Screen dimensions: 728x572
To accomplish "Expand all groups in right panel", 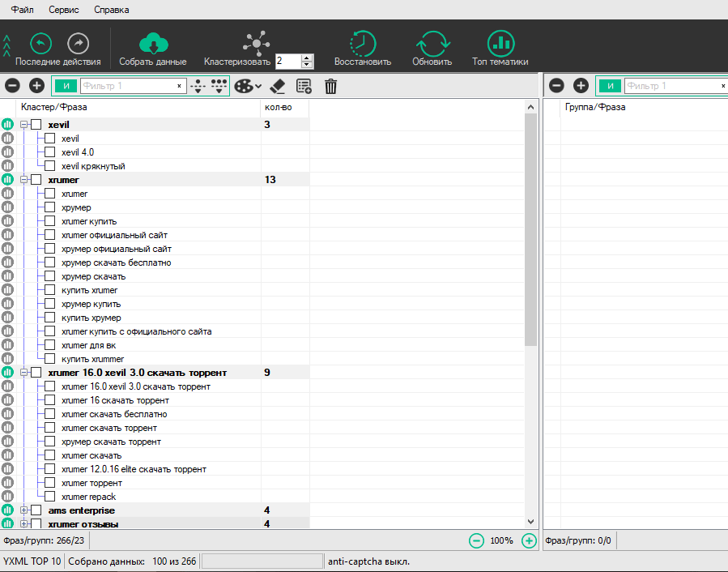I will click(x=581, y=86).
